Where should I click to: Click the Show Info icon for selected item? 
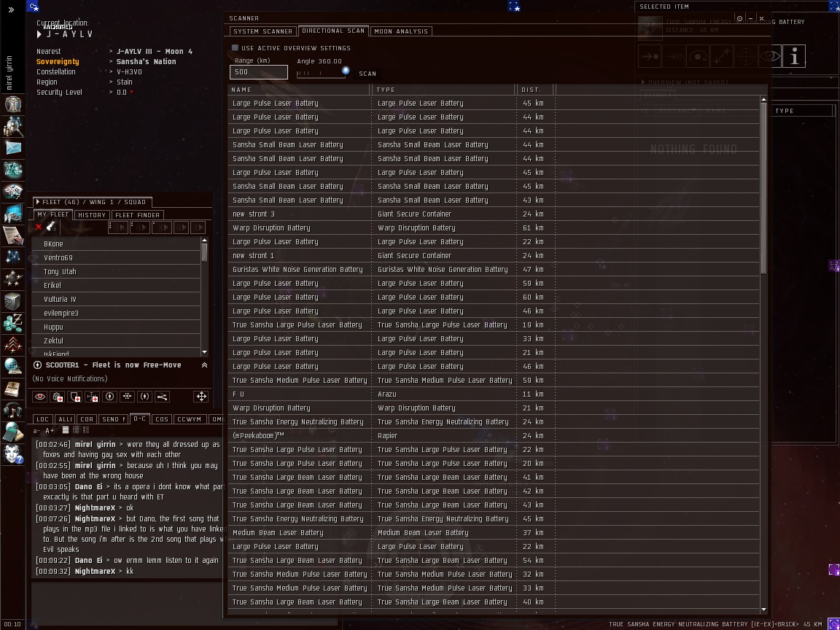[x=793, y=56]
